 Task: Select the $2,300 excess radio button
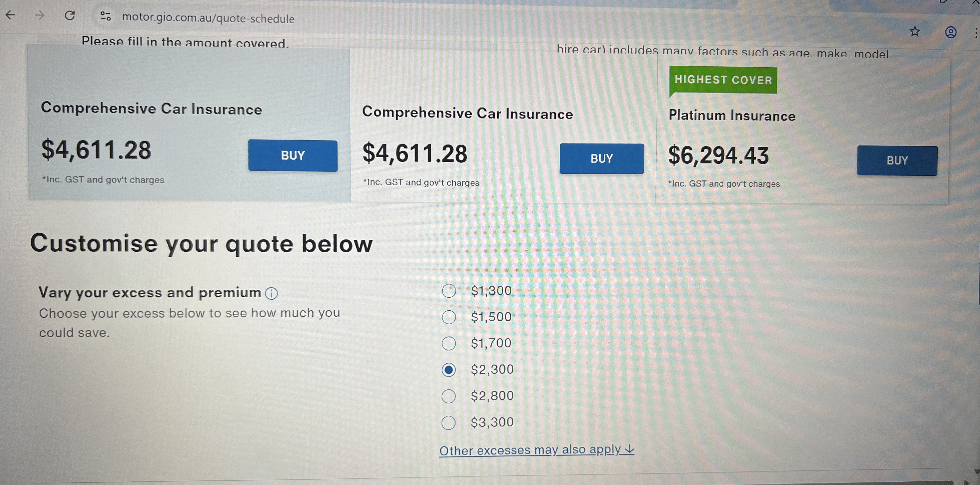[x=449, y=370]
